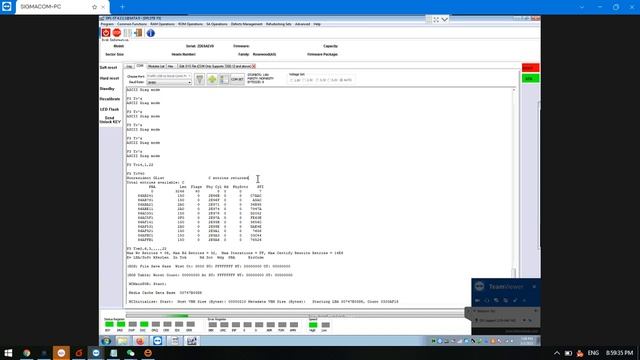Click the blue info icon
The height and width of the screenshot is (360, 640).
point(151,33)
